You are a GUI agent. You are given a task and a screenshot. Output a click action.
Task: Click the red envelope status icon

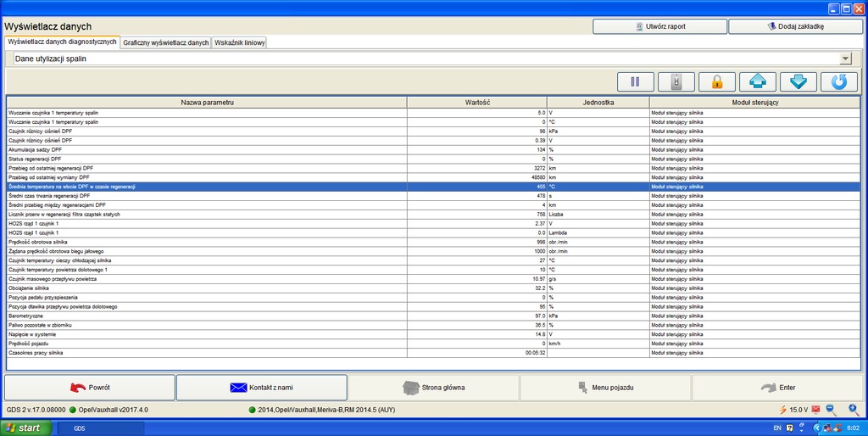(x=815, y=410)
